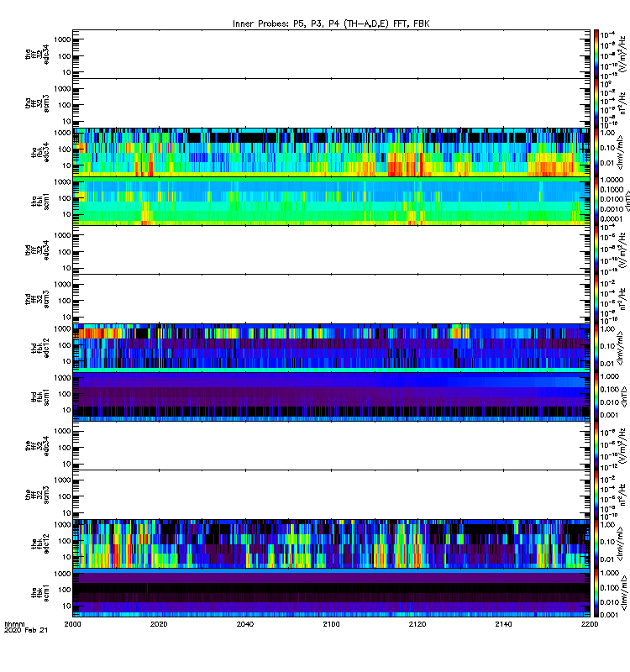The height and width of the screenshot is (672, 630).
Task: Click the the fbk scm1 spectrogram panel
Action: (x=331, y=593)
